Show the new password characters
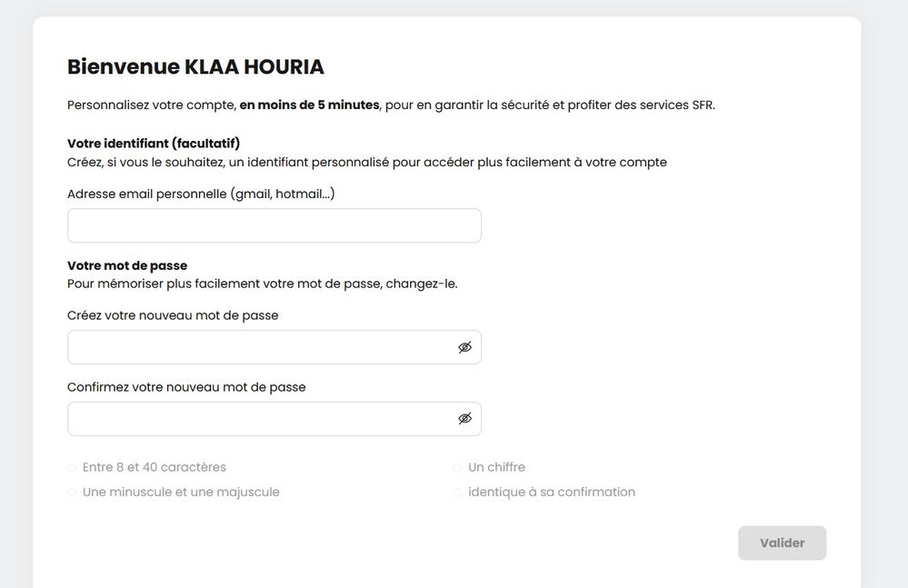 coord(464,347)
